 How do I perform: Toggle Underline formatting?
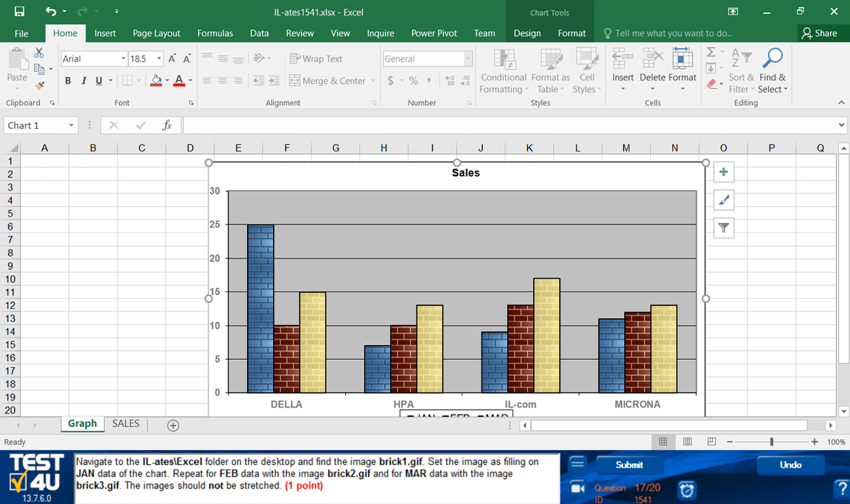(x=99, y=80)
